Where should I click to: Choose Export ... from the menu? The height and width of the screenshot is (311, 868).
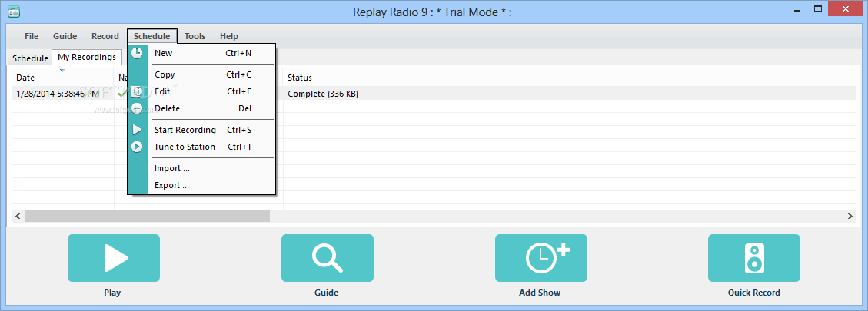[201, 185]
